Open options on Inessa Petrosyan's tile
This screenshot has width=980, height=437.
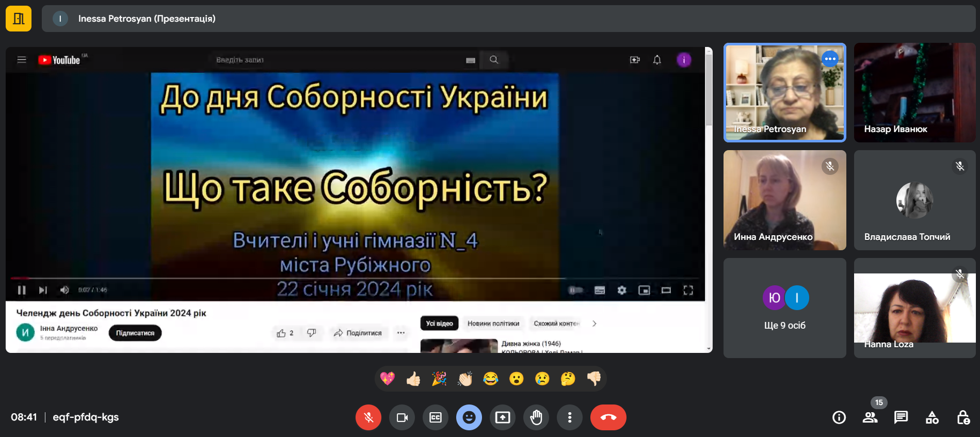pos(830,59)
